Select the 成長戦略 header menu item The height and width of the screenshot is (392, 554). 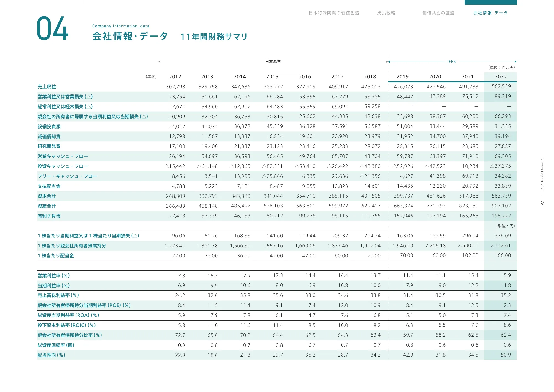pos(387,13)
